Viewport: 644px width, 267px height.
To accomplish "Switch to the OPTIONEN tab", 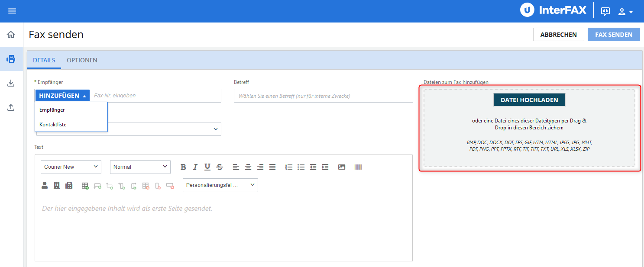I will (x=82, y=60).
